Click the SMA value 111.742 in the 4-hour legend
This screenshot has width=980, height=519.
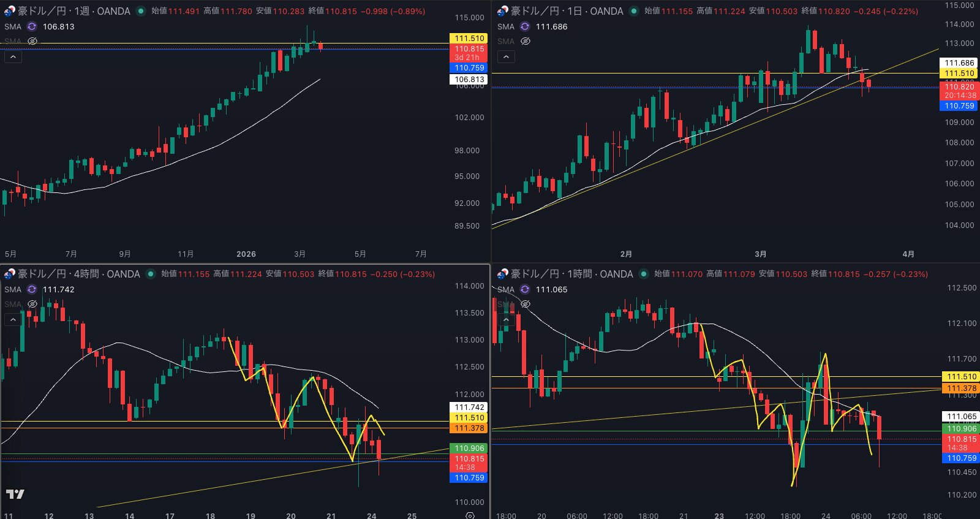(59, 289)
